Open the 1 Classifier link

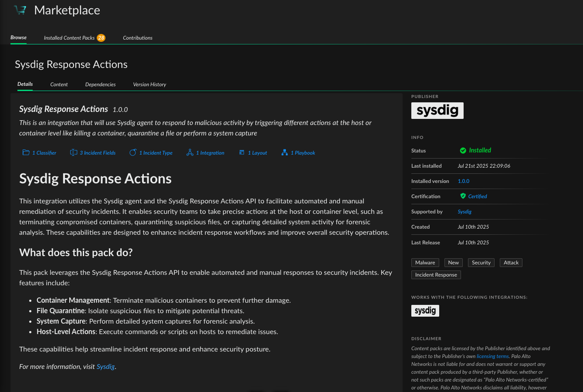[44, 153]
